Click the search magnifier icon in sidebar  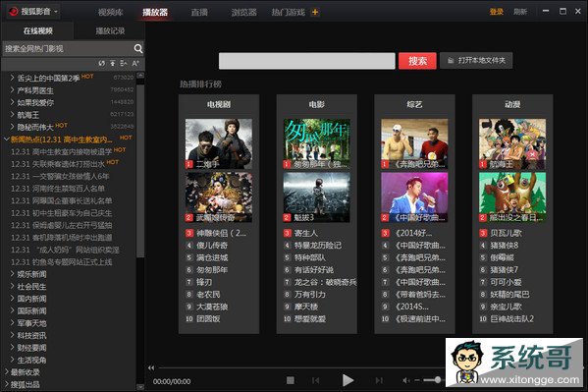tap(138, 48)
